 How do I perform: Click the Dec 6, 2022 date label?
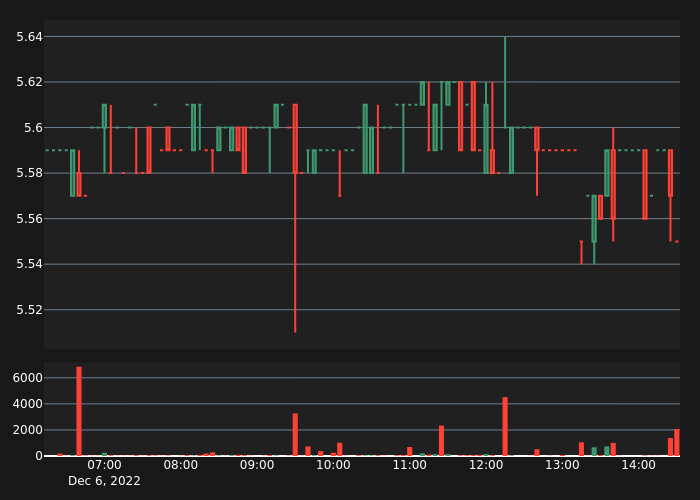pos(104,481)
